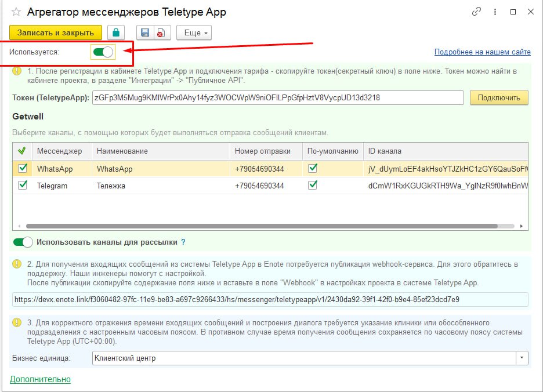This screenshot has height=392, width=543.
Task: Open help question mark for mailing channels
Action: 183,242
